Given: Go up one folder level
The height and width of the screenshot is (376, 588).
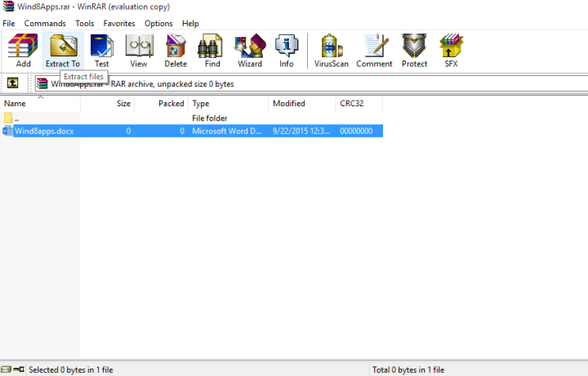Looking at the screenshot, I should tap(13, 83).
